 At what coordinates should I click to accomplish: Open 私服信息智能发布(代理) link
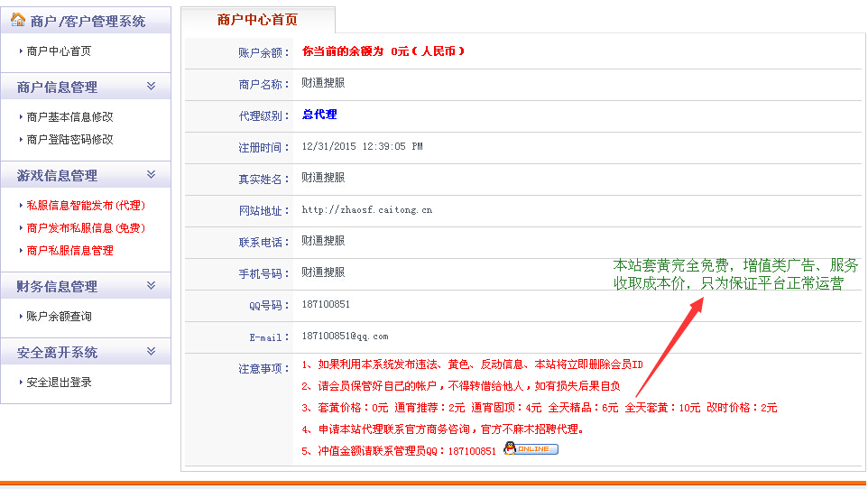(86, 206)
